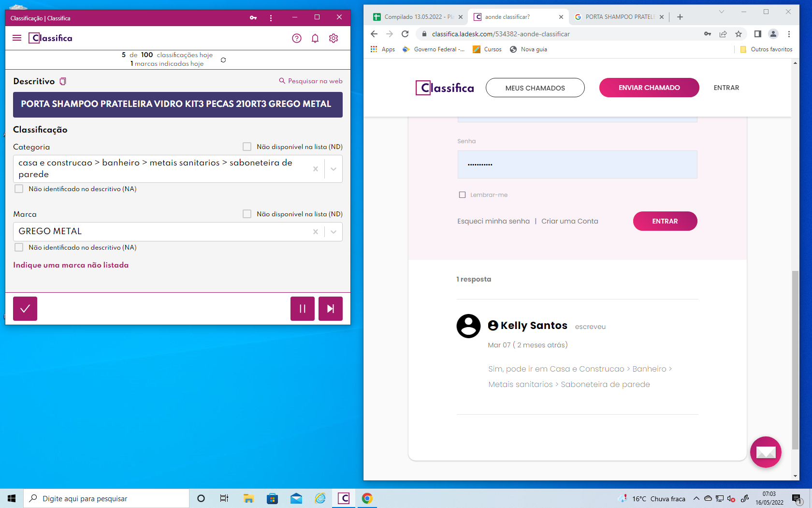The image size is (812, 508).
Task: Open the hamburger menu in Classifica
Action: coord(17,38)
